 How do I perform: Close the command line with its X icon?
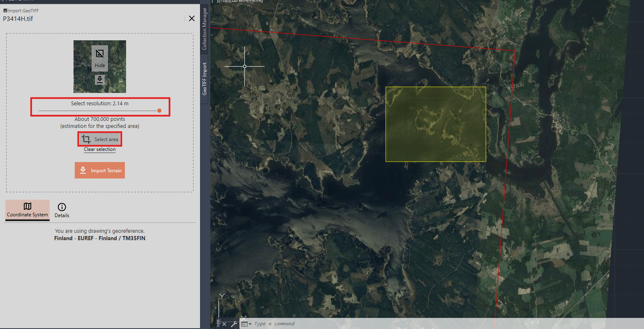tap(224, 324)
